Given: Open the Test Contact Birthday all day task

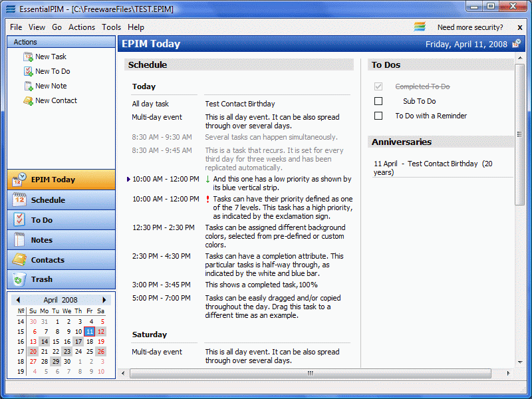Looking at the screenshot, I should 240,104.
